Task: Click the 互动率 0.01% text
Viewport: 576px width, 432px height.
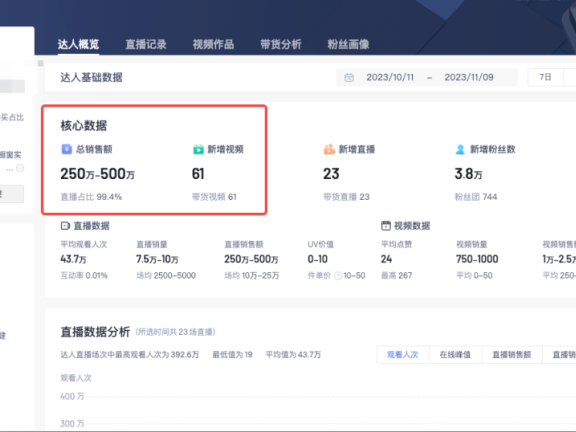Action: pos(84,276)
